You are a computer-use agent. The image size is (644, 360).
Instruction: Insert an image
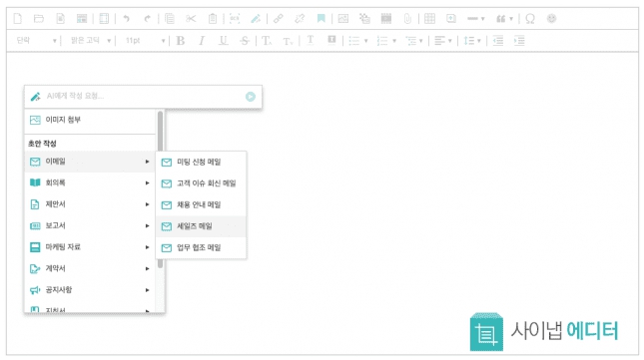pos(342,19)
